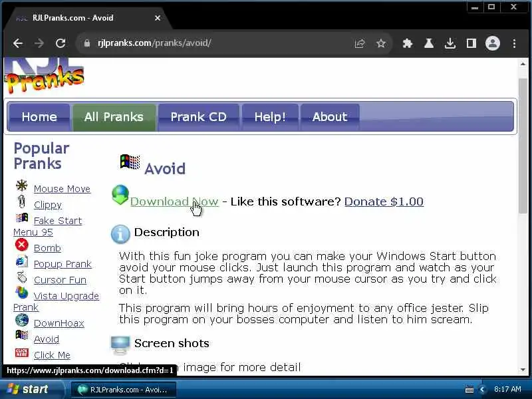Click the sidebar Avoid flag icon

(x=22, y=335)
